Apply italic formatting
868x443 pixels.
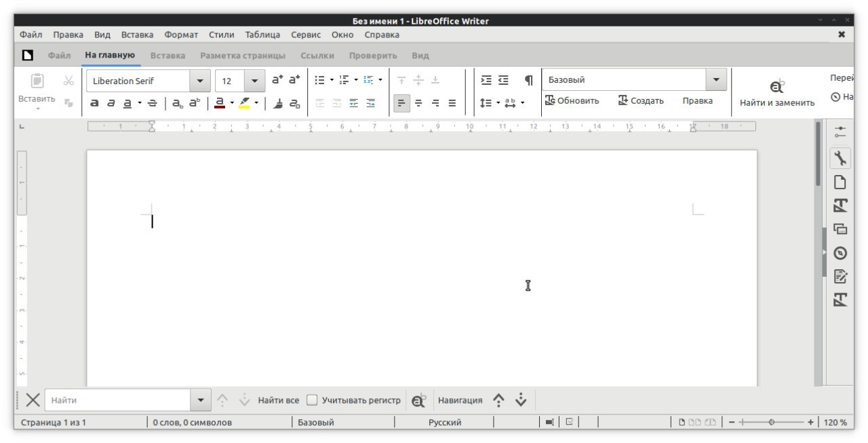(x=111, y=103)
